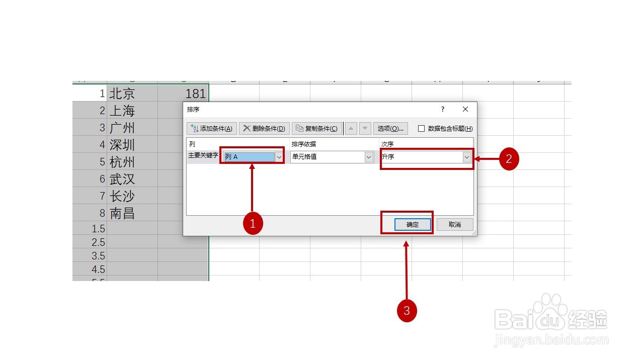The height and width of the screenshot is (362, 644).
Task: Click the help question mark icon
Action: pos(443,109)
